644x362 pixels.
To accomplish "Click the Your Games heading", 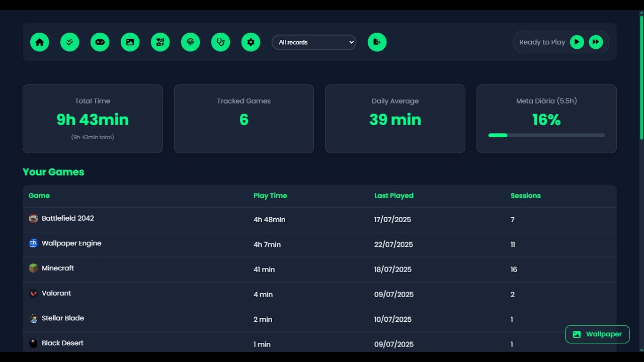I will (x=53, y=172).
